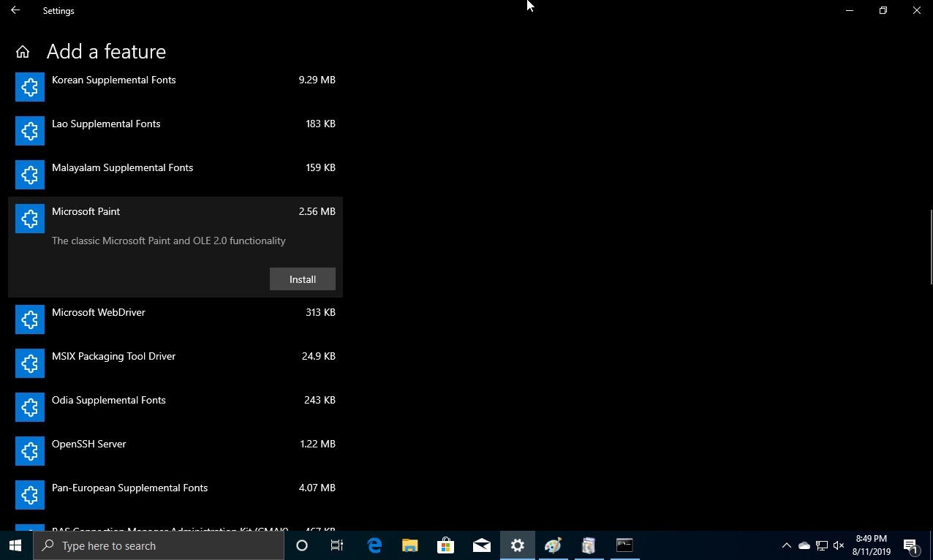
Task: Open the network status tray icon
Action: pyautogui.click(x=822, y=545)
